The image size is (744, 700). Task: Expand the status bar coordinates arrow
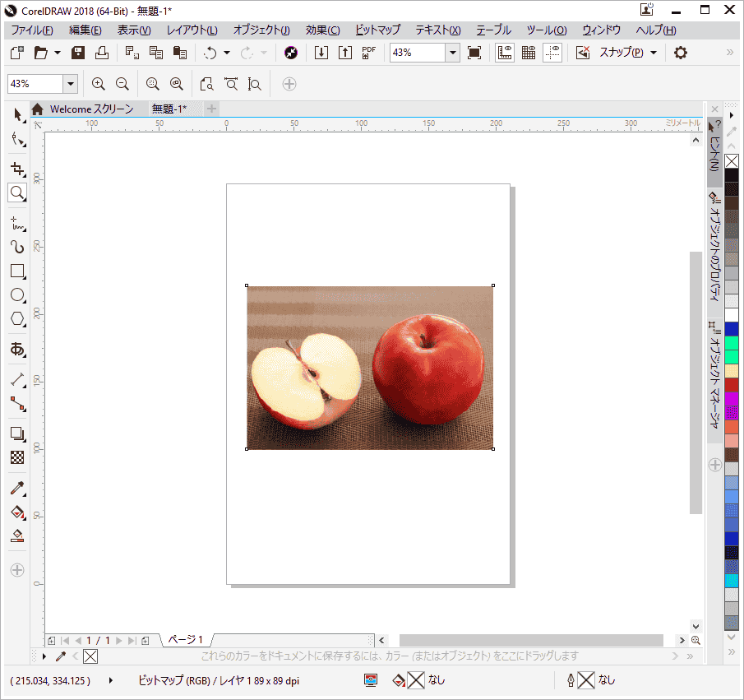point(110,680)
